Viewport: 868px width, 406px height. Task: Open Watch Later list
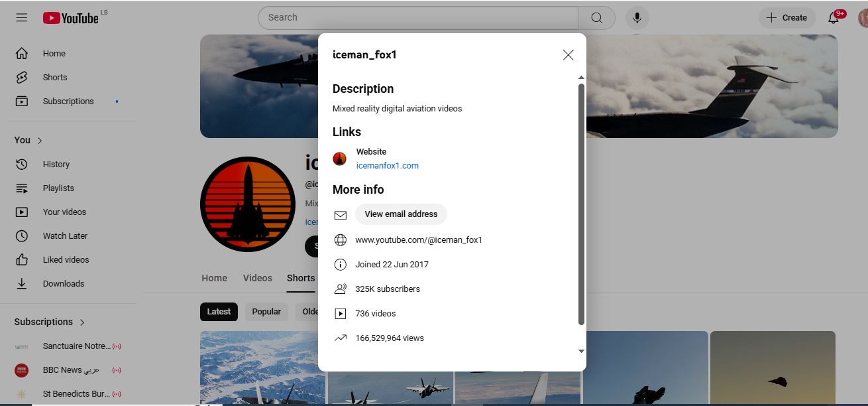pos(64,236)
